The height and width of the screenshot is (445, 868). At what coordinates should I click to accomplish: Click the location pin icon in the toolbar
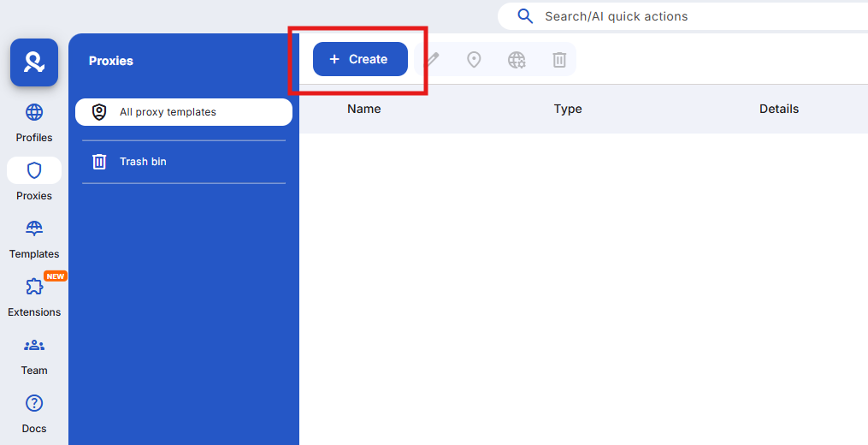click(474, 59)
